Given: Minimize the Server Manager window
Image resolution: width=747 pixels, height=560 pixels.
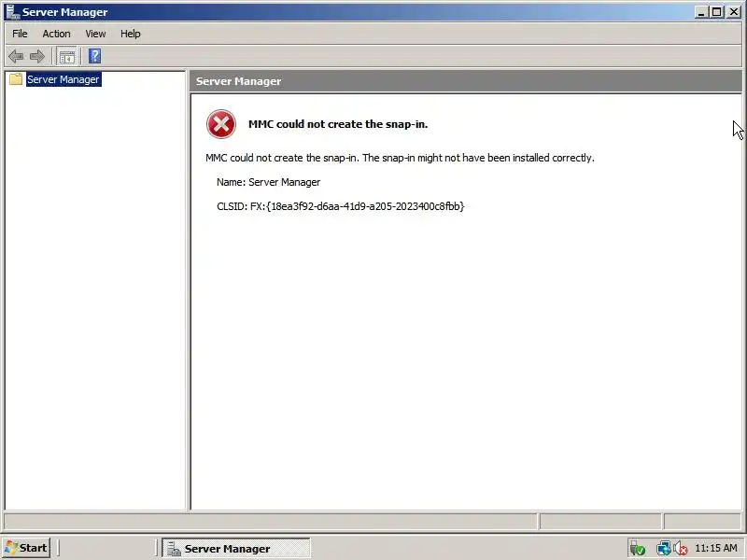Looking at the screenshot, I should pos(701,12).
